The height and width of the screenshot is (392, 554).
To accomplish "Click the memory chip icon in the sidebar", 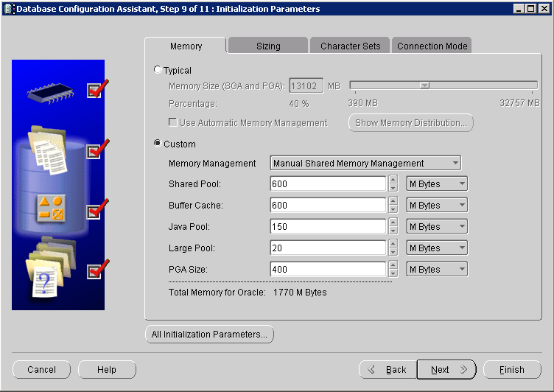I will [51, 94].
